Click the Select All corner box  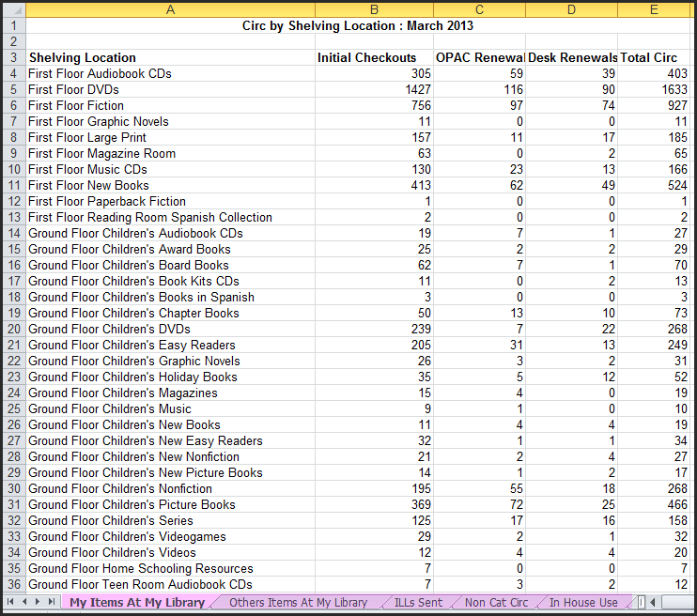point(14,9)
